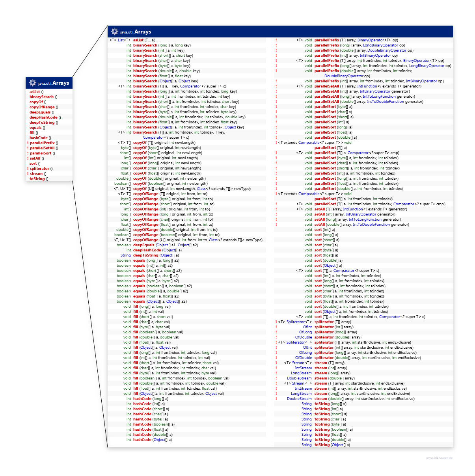Select deepHashCode () in the small summary box
Viewport: 475px width, 476px height.
pyautogui.click(x=45, y=117)
